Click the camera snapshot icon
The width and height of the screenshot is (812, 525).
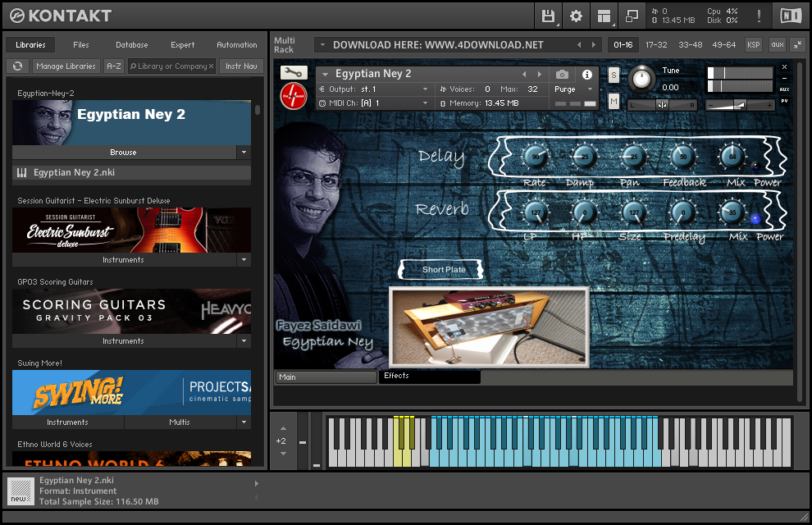tap(562, 75)
